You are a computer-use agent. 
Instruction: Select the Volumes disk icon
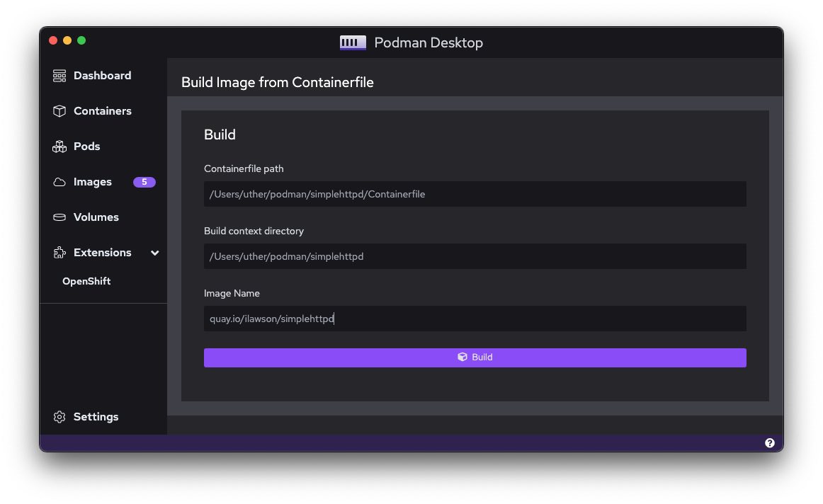59,217
